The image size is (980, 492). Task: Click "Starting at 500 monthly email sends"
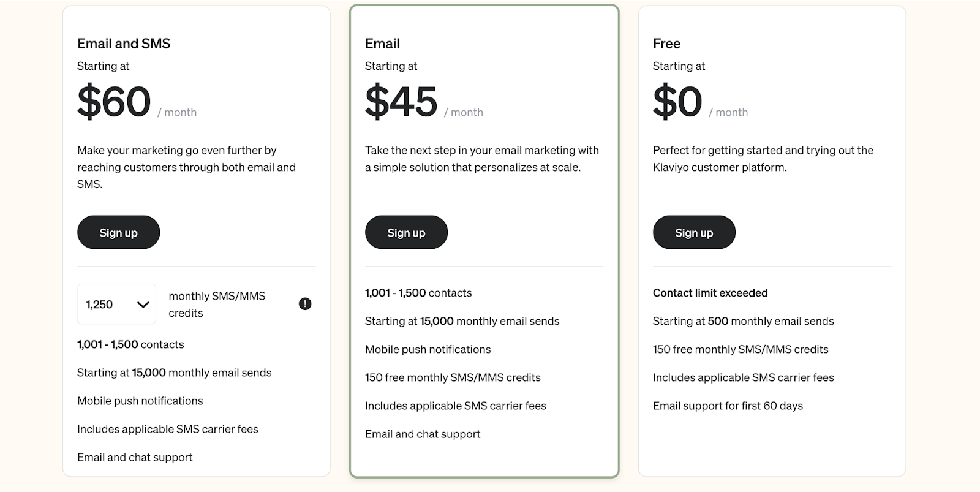743,321
